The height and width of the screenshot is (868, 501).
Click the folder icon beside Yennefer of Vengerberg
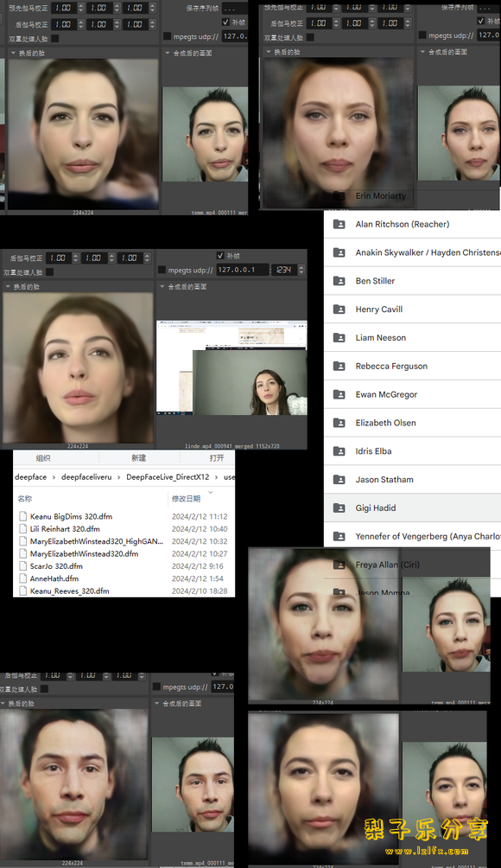[x=339, y=536]
